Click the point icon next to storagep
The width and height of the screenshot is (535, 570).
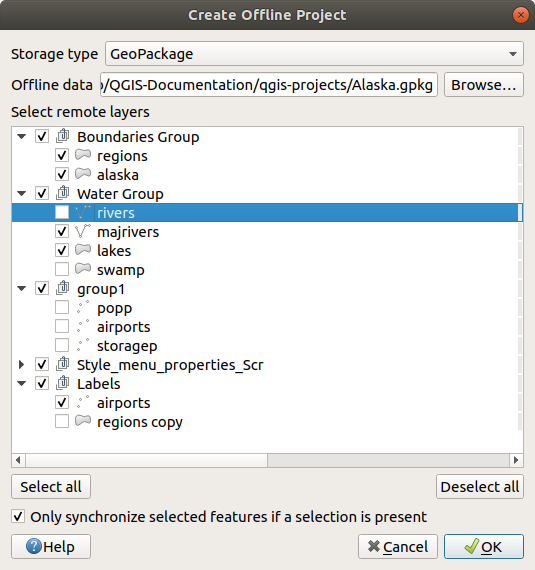click(83, 345)
